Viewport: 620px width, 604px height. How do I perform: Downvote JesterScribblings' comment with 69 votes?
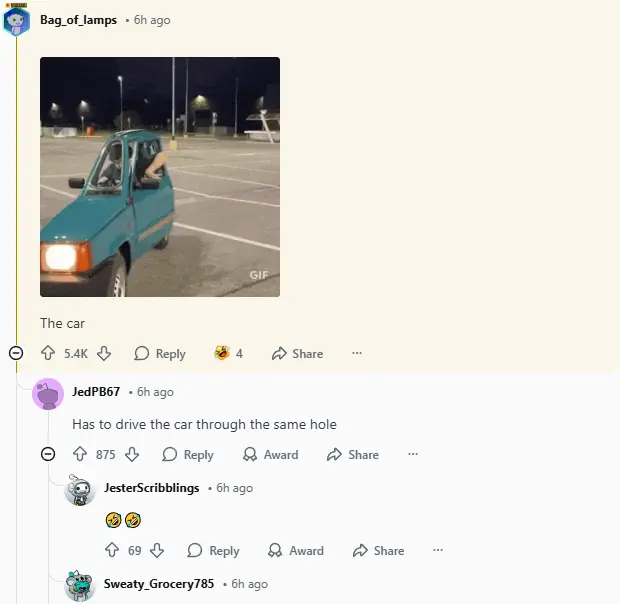pos(157,550)
